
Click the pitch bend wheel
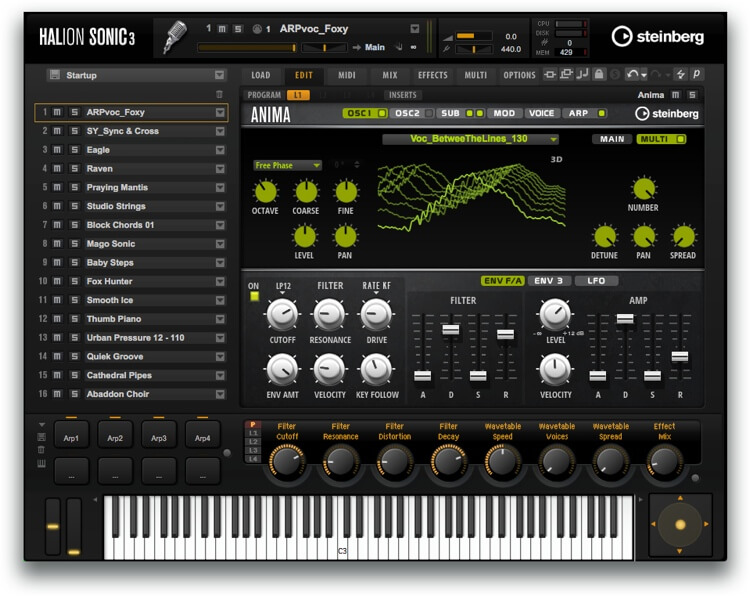pos(53,526)
